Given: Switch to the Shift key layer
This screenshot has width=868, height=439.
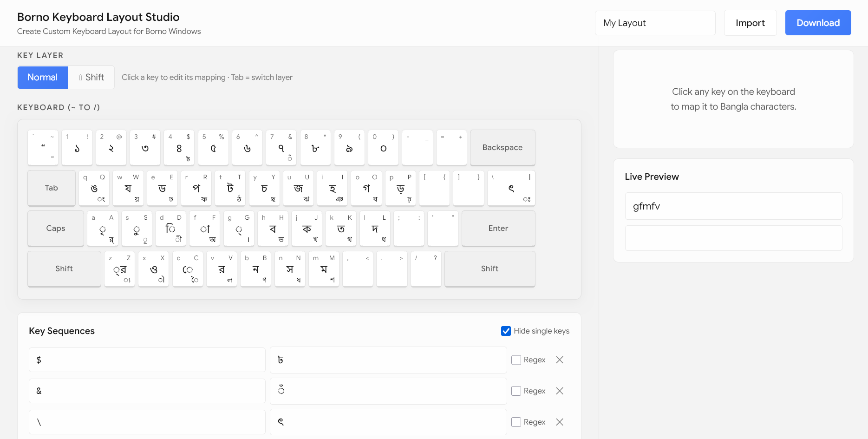Looking at the screenshot, I should pos(91,78).
